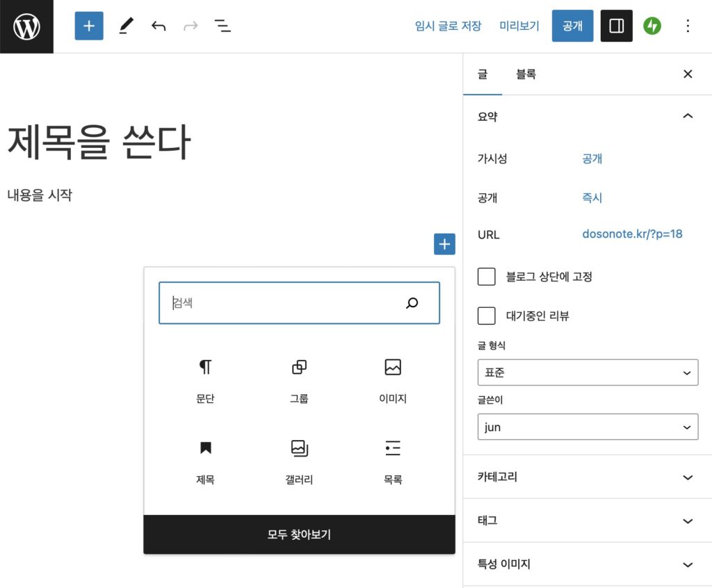Toggle the settings sidebar panel icon
The height and width of the screenshot is (588, 712).
pos(616,26)
